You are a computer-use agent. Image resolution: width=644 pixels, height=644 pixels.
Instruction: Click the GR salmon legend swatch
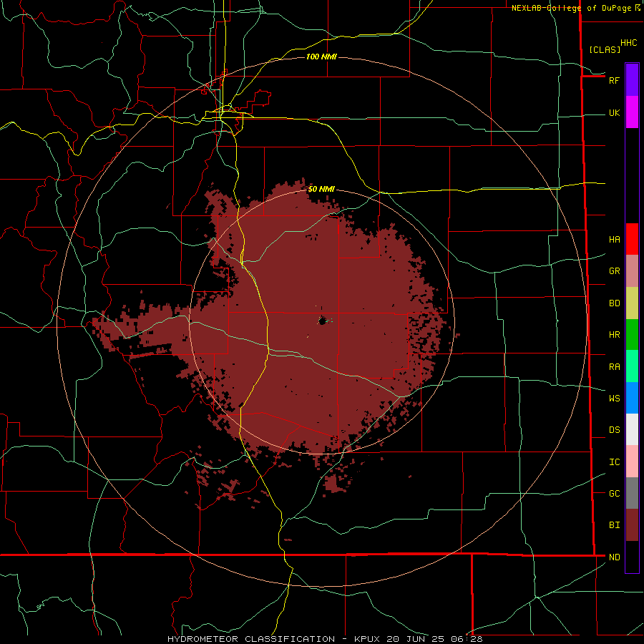pos(632,271)
